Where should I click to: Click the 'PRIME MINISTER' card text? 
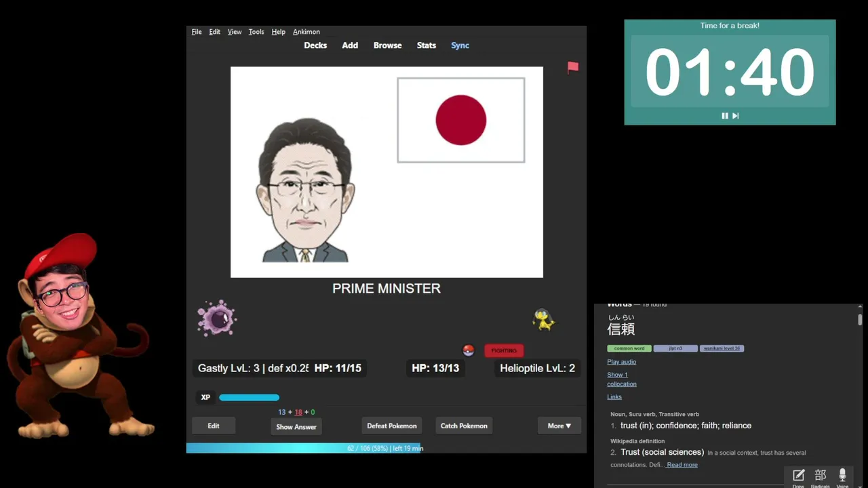tap(387, 288)
